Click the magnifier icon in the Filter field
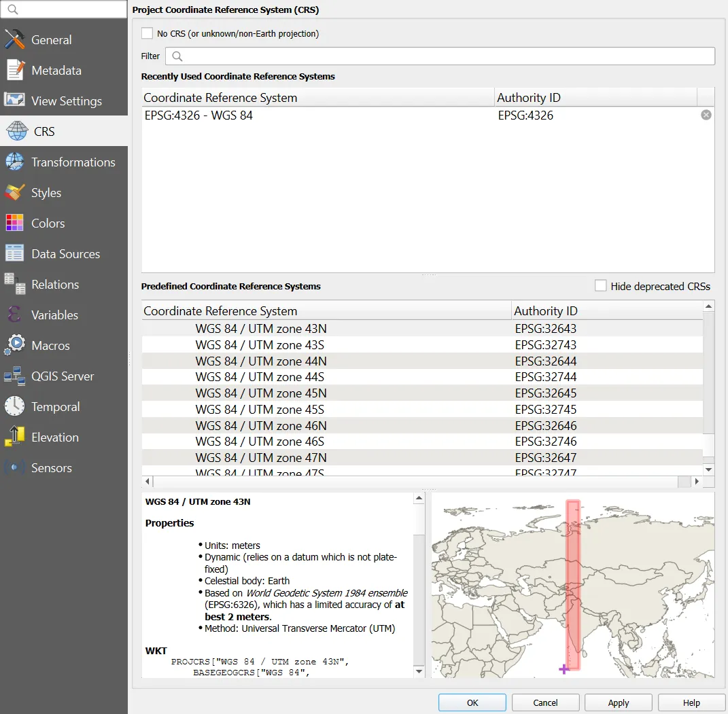This screenshot has height=714, width=728. tap(177, 56)
